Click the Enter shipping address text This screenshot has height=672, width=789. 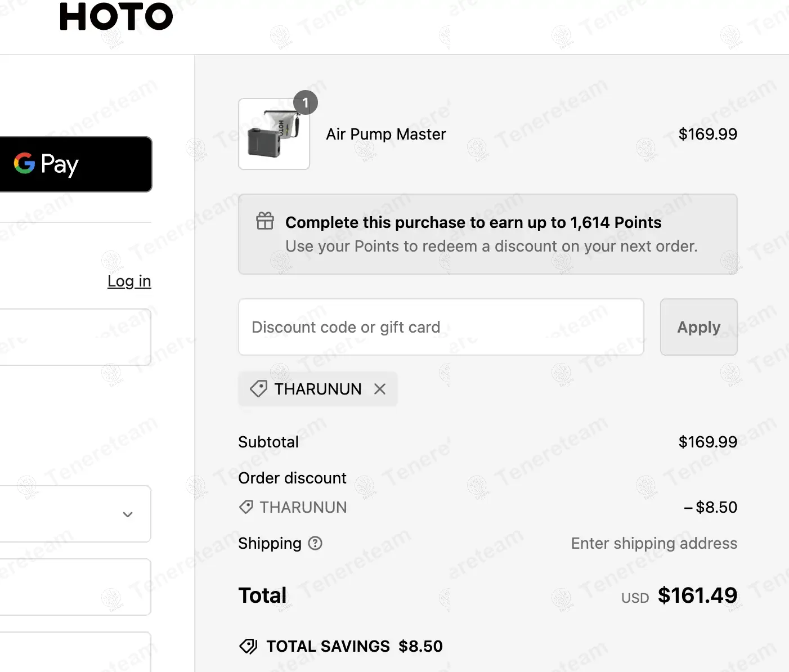(x=654, y=543)
